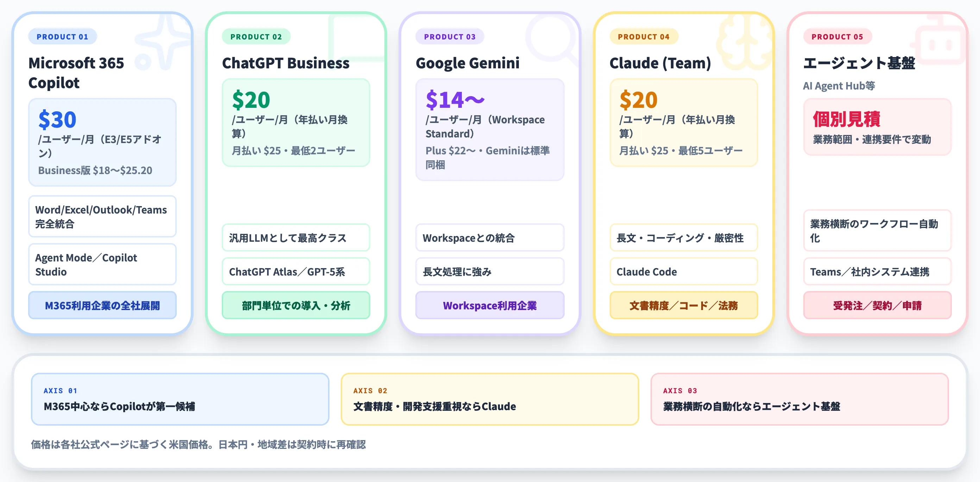Viewport: 980px width, 482px height.
Task: Click the Word/Excel/Outlook/Teams 完全統合 feature box
Action: (x=102, y=216)
